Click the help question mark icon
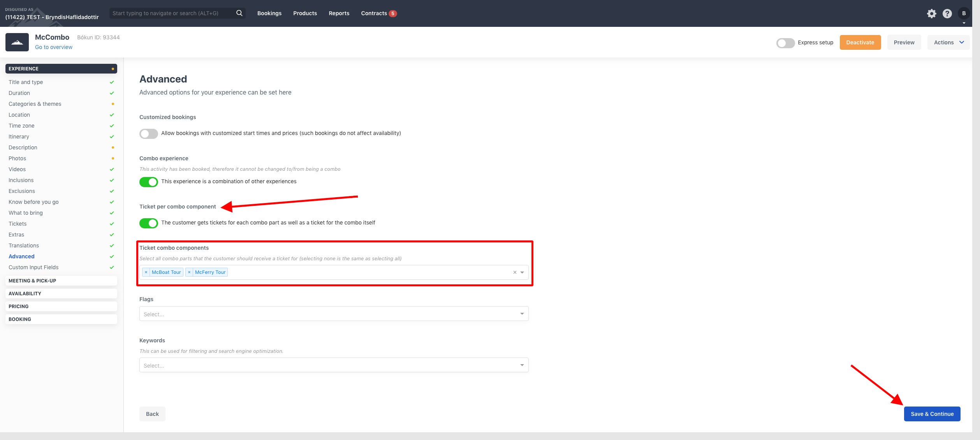The image size is (980, 440). pyautogui.click(x=947, y=13)
